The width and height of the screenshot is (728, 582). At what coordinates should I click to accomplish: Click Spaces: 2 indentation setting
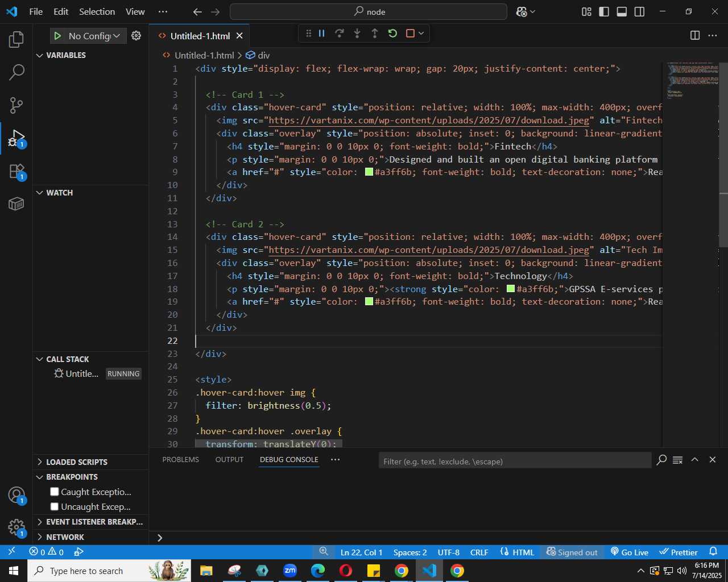click(x=410, y=552)
